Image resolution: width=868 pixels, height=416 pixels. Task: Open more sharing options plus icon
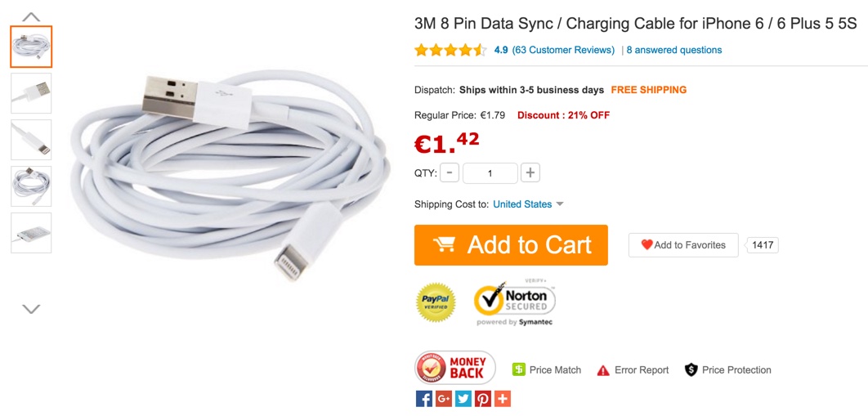[503, 399]
